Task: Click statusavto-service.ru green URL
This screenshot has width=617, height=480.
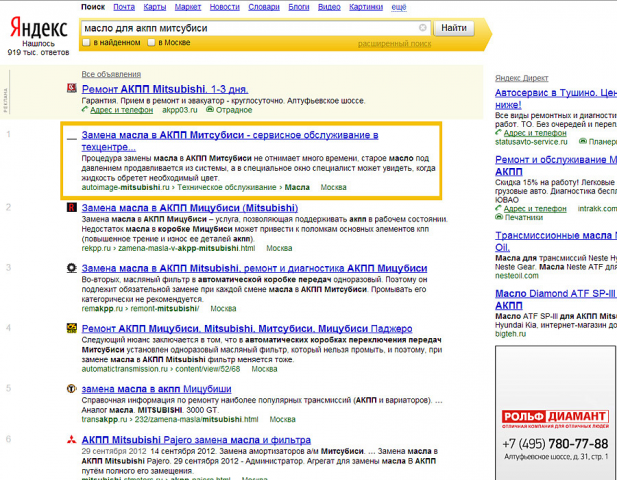Action: pyautogui.click(x=531, y=142)
